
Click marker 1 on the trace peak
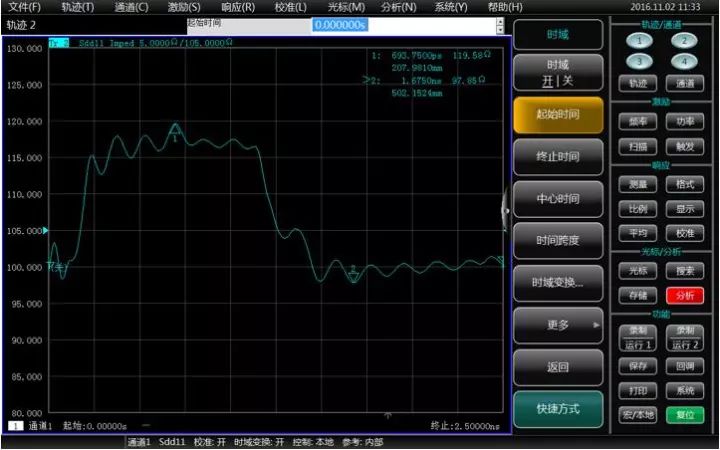(175, 131)
